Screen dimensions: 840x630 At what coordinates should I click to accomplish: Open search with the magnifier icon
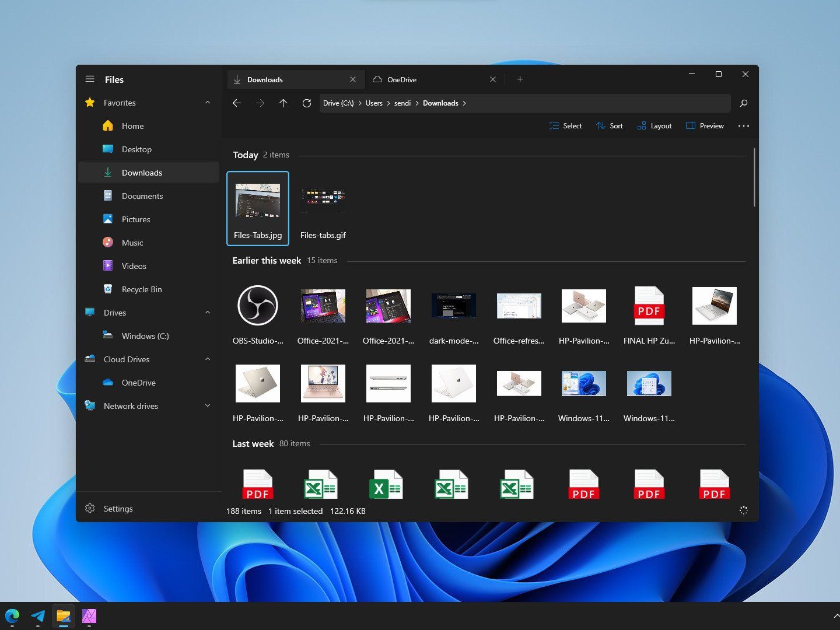click(744, 103)
